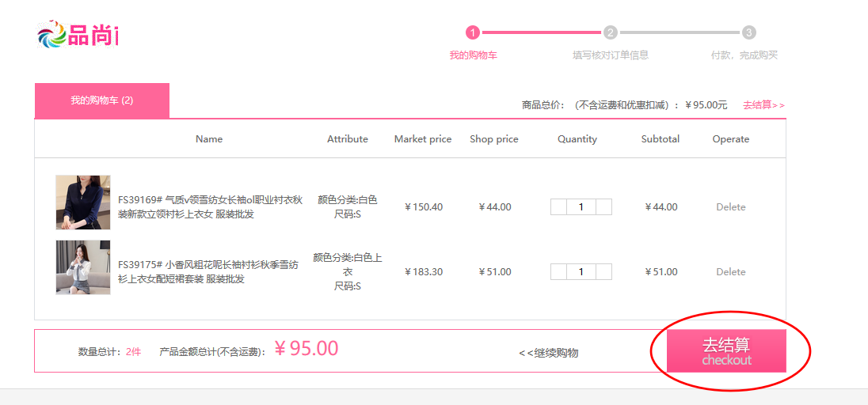868x405 pixels.
Task: Click the step 1 circle in progress bar
Action: [x=473, y=32]
